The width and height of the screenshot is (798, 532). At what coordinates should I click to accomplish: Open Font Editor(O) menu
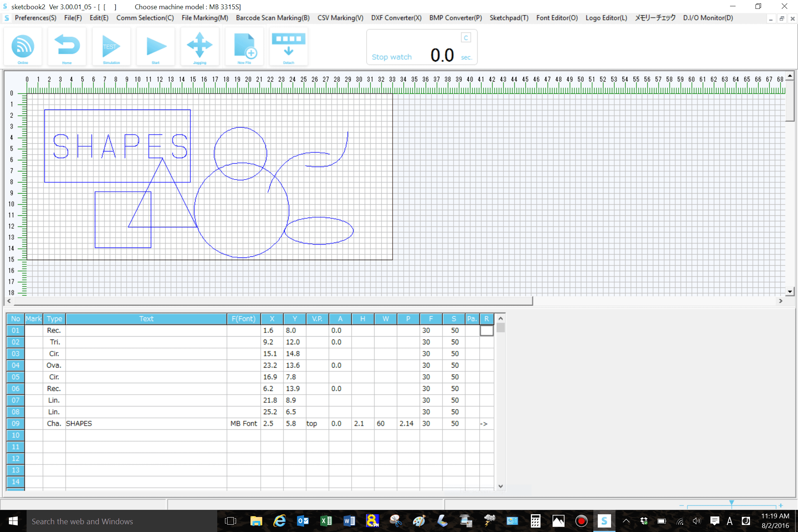(x=557, y=18)
